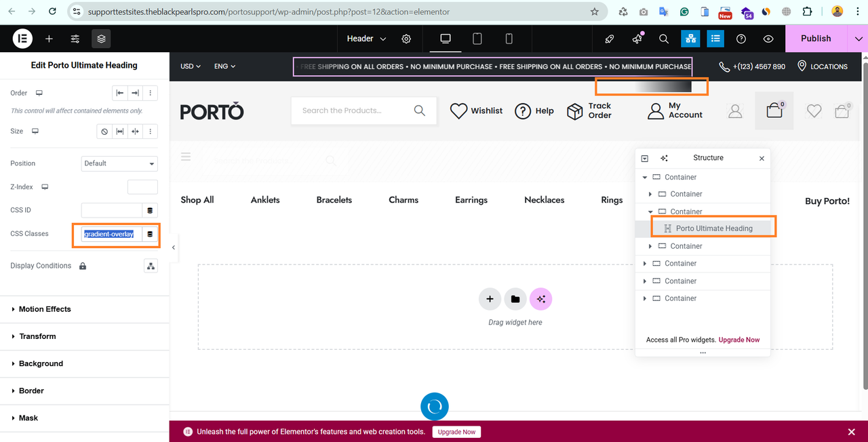Expand the Background section
868x442 pixels.
(85, 363)
